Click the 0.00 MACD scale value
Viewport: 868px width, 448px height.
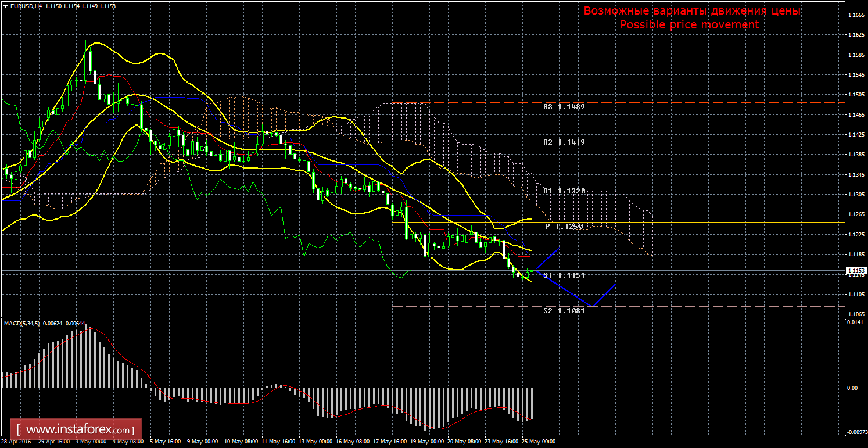pyautogui.click(x=852, y=388)
